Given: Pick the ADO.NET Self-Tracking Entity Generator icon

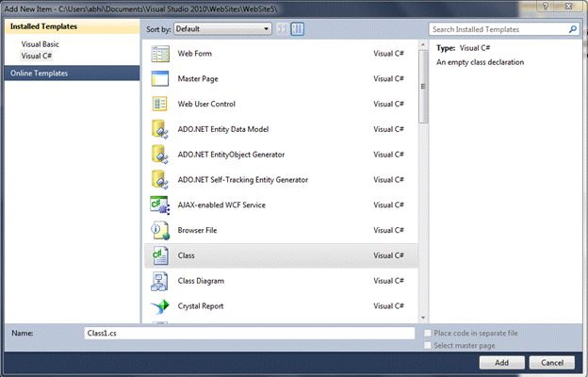Looking at the screenshot, I should pos(160,180).
